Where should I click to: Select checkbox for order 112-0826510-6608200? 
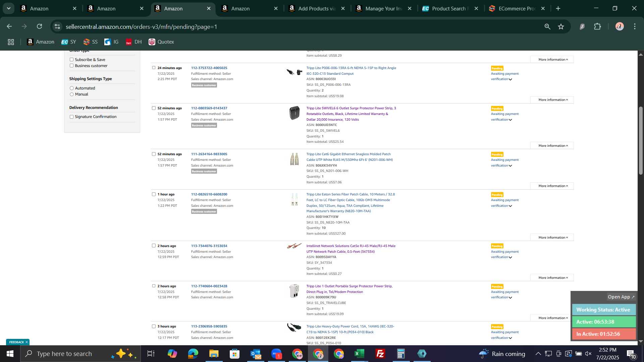point(154,194)
